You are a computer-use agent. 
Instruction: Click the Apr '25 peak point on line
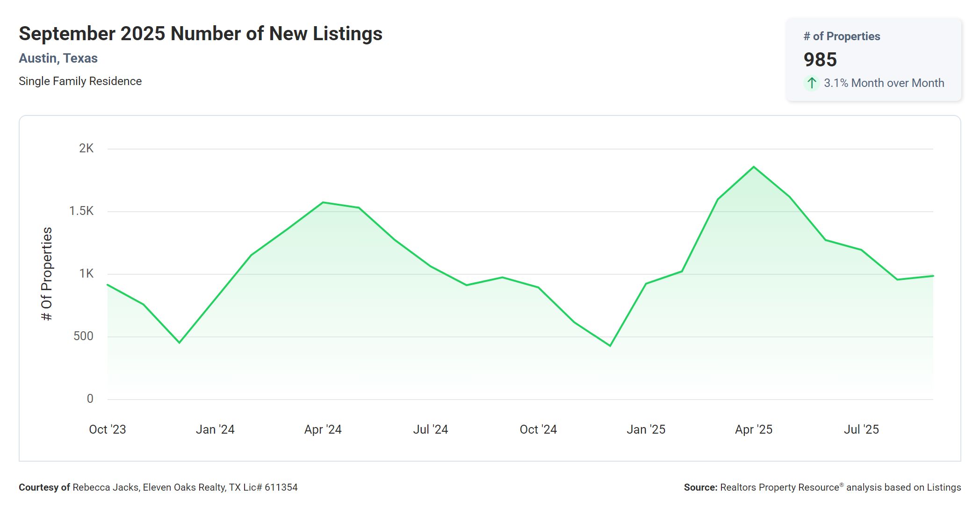754,167
